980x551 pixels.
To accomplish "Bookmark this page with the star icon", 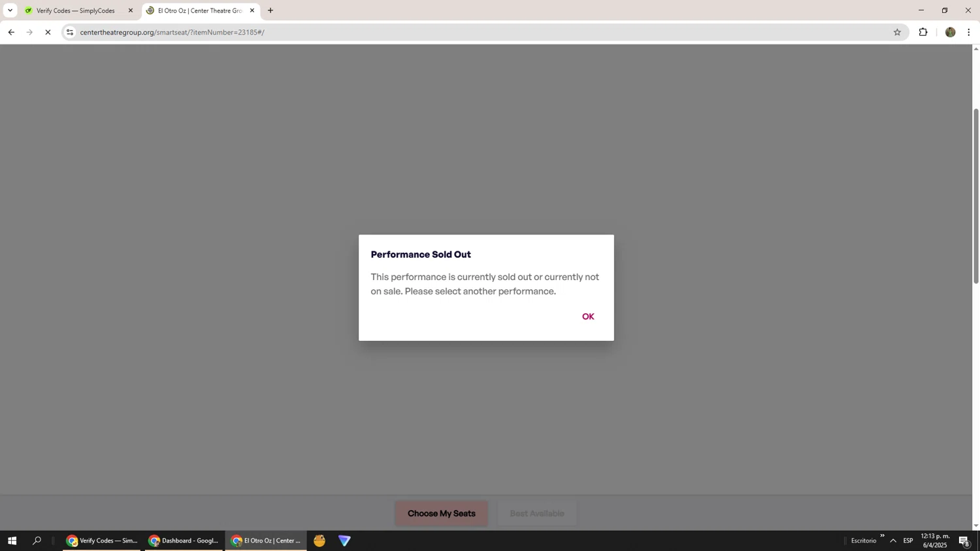I will tap(897, 32).
